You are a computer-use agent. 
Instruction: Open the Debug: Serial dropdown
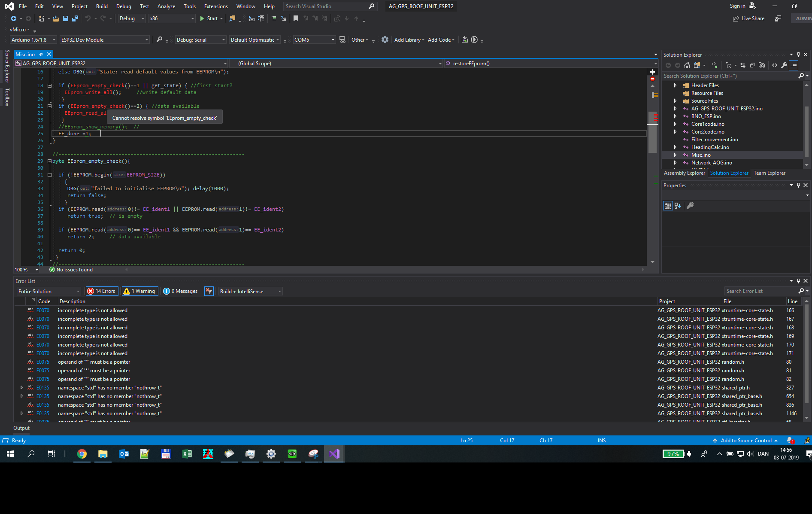[201, 40]
